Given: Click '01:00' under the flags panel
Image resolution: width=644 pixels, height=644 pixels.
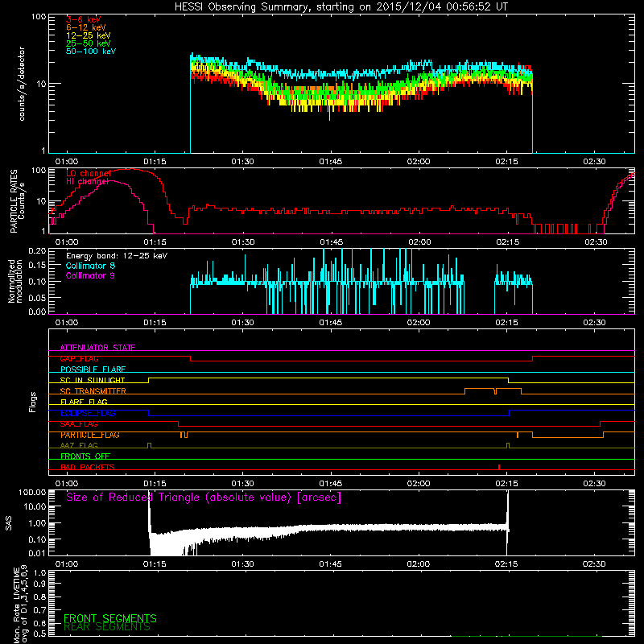Looking at the screenshot, I should pos(67,484).
